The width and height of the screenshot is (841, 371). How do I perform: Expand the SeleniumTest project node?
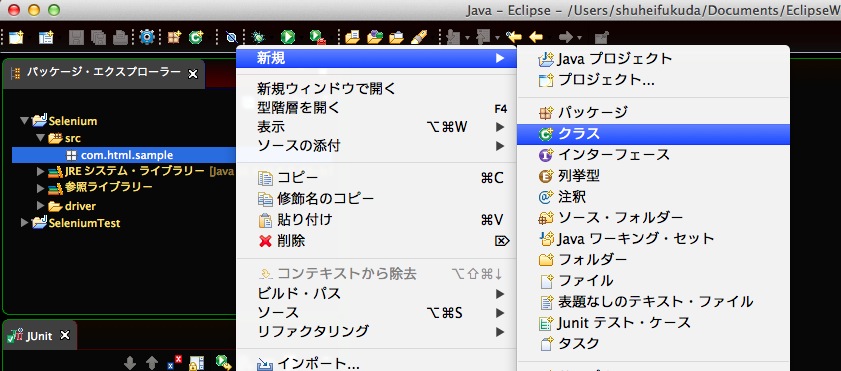(24, 222)
